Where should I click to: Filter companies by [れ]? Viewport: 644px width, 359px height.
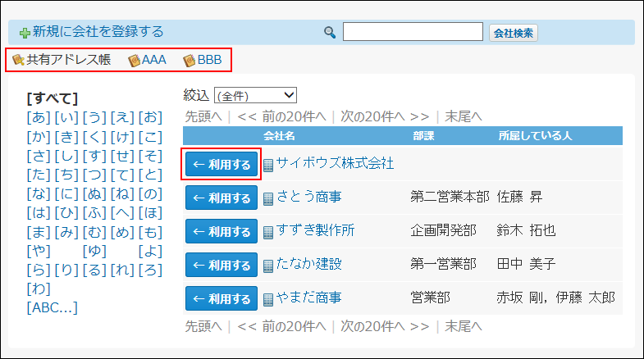(122, 270)
